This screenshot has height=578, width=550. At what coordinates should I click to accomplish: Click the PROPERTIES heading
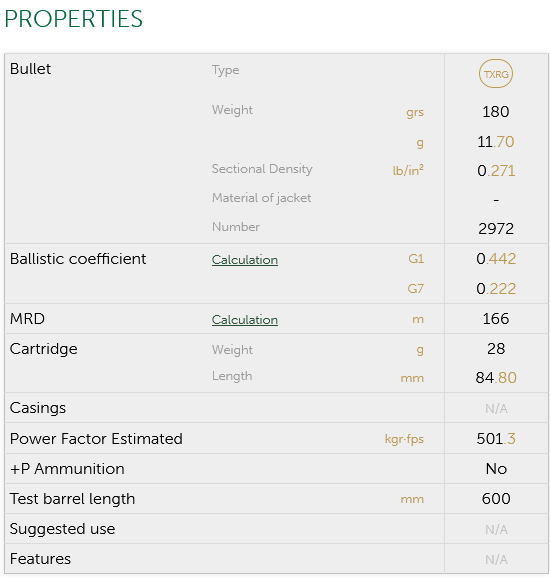coord(73,19)
